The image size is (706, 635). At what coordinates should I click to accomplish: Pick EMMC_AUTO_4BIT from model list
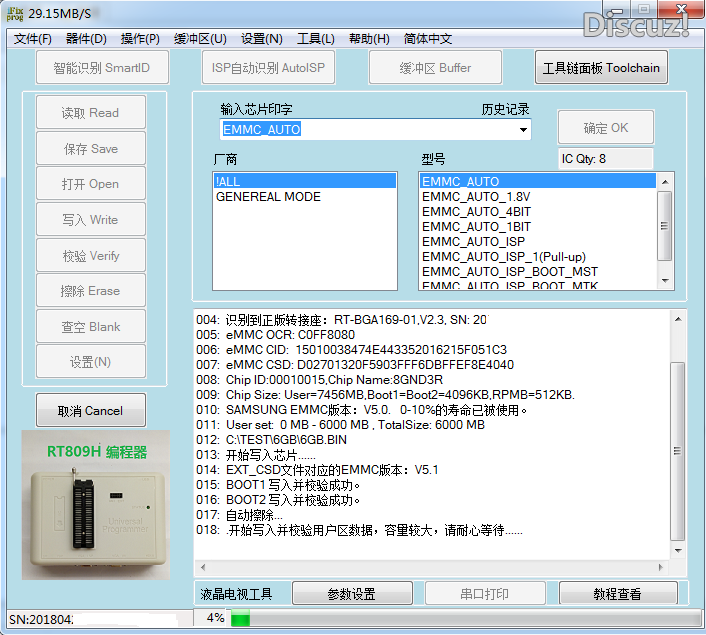476,211
